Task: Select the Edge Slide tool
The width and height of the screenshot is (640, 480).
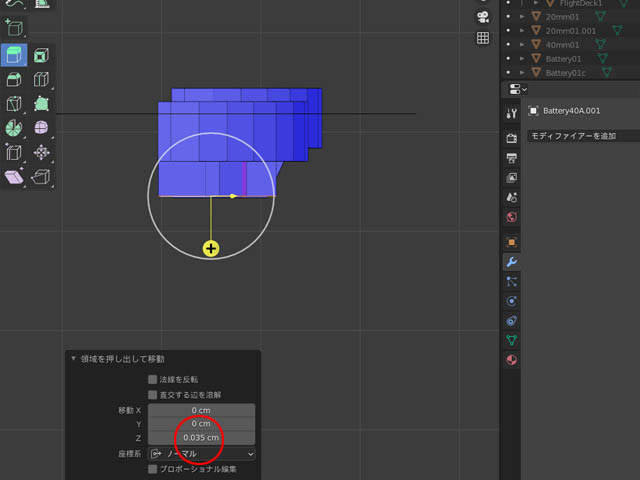Action: click(x=14, y=152)
